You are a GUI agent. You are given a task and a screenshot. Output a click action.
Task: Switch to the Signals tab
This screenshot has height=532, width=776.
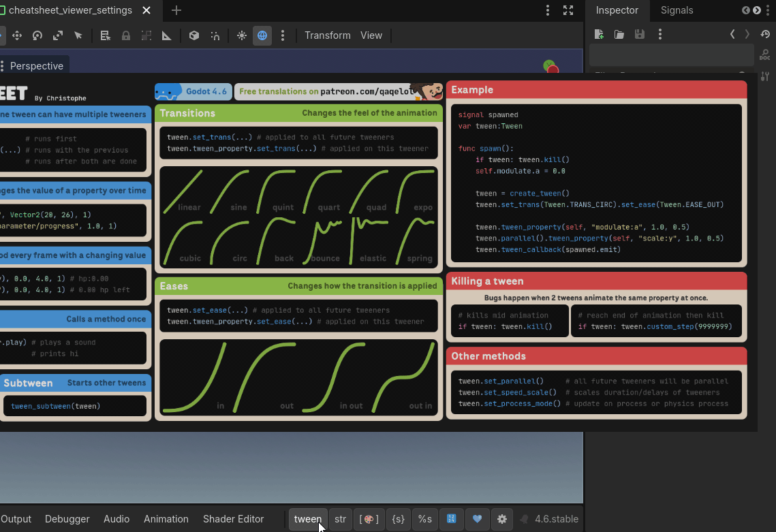pyautogui.click(x=677, y=10)
